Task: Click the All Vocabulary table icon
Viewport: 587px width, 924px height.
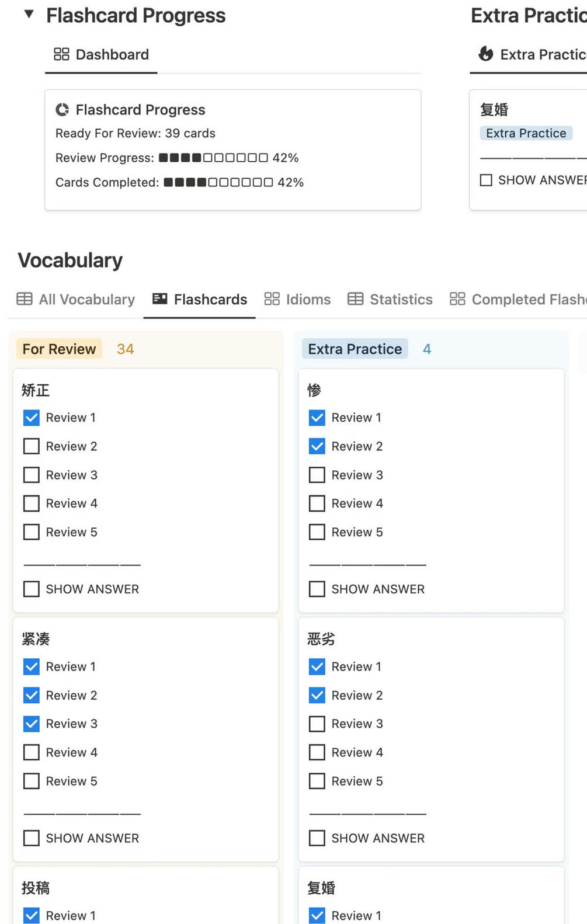Action: [x=25, y=299]
